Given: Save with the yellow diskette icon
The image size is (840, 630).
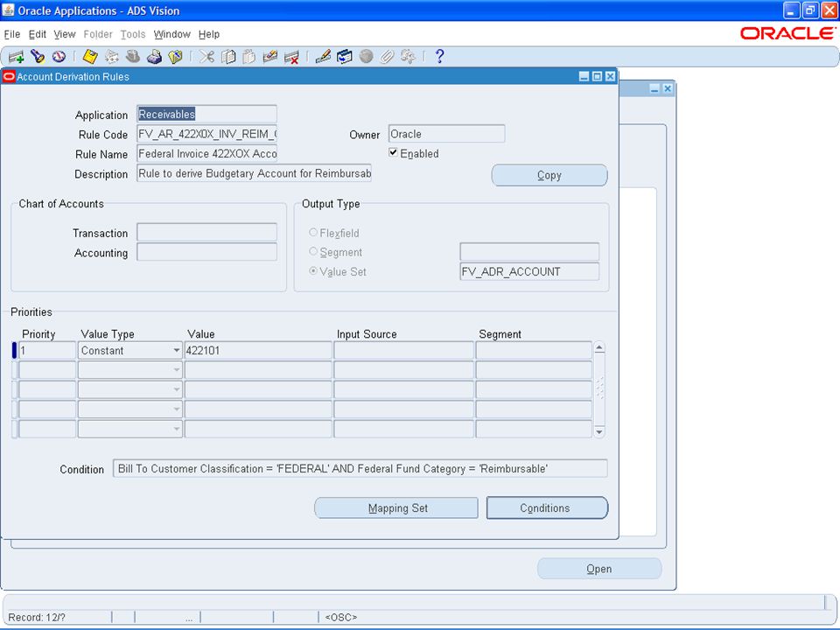Looking at the screenshot, I should [x=90, y=56].
